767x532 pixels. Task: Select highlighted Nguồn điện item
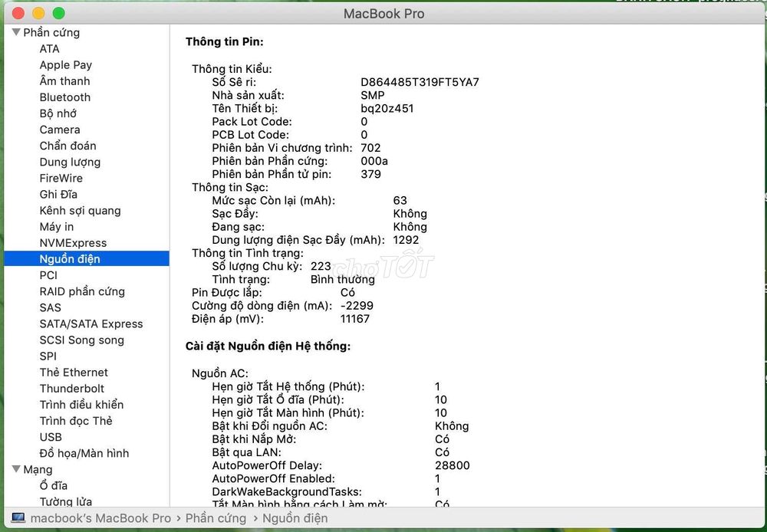point(87,258)
